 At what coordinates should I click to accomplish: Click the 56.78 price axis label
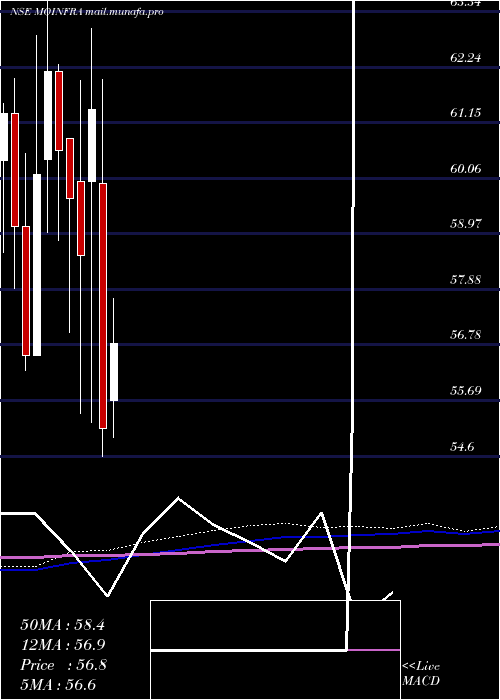coord(466,335)
